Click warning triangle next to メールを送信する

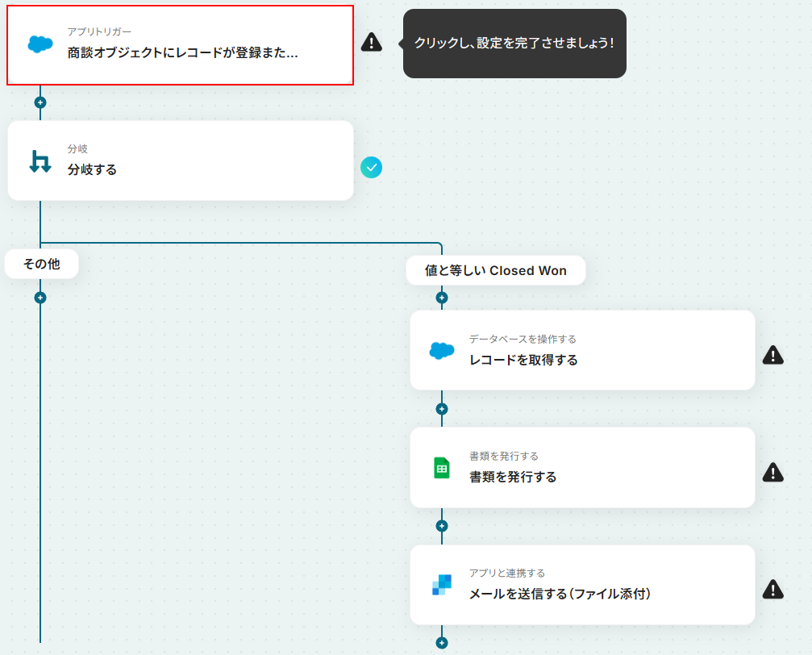pos(772,589)
